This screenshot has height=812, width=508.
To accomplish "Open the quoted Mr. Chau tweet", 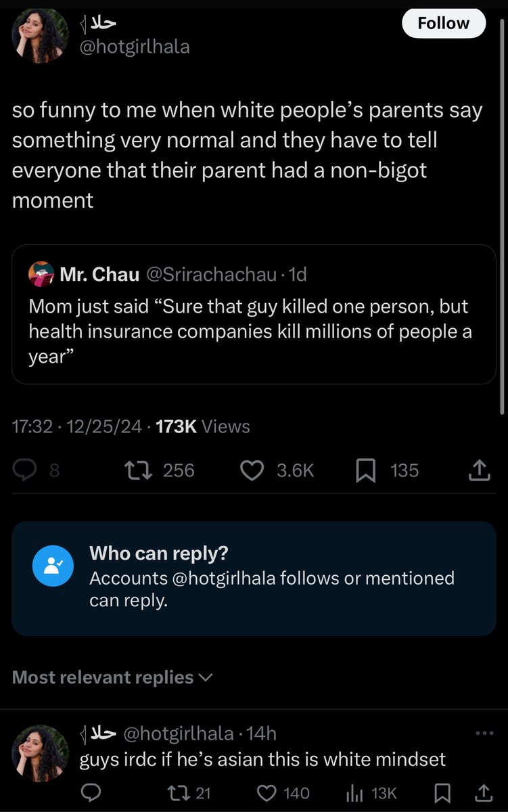I will [254, 314].
